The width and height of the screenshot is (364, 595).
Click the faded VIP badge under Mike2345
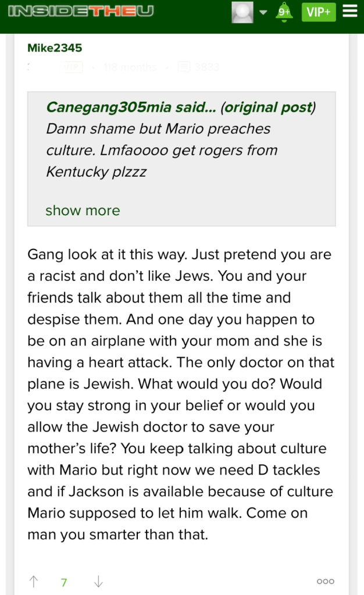(x=73, y=67)
